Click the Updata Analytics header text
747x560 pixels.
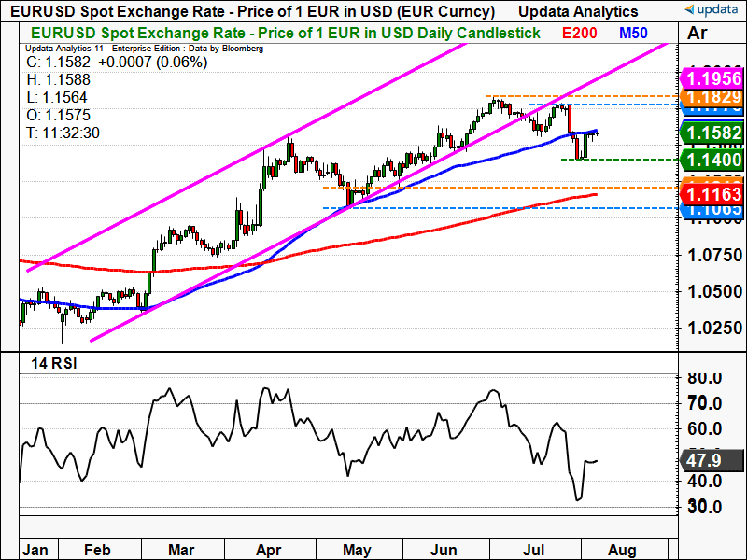578,11
